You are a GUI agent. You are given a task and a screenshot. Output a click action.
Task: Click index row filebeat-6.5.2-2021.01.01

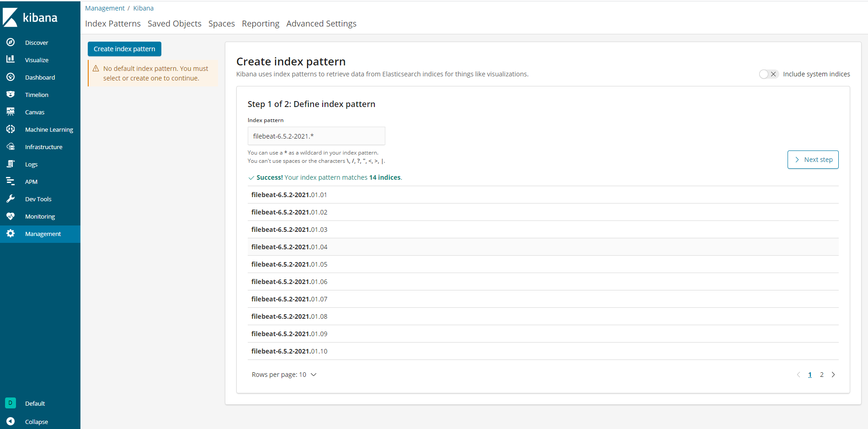543,195
